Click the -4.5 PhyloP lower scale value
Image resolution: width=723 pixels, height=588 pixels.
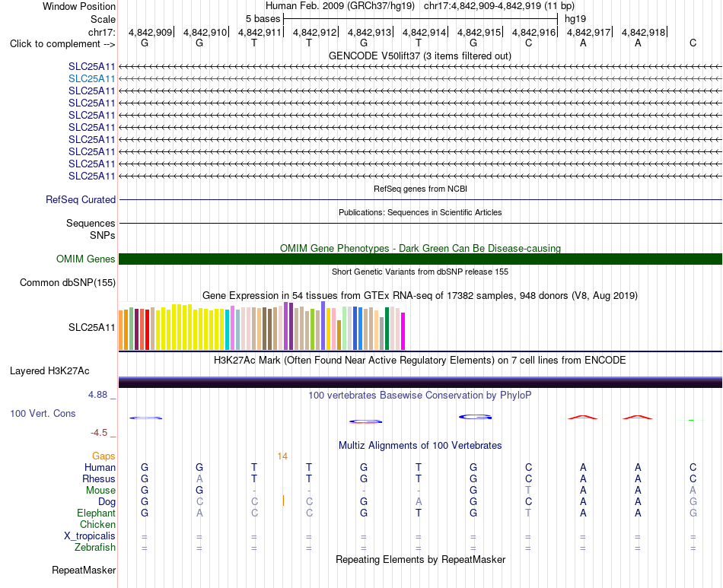[99, 433]
